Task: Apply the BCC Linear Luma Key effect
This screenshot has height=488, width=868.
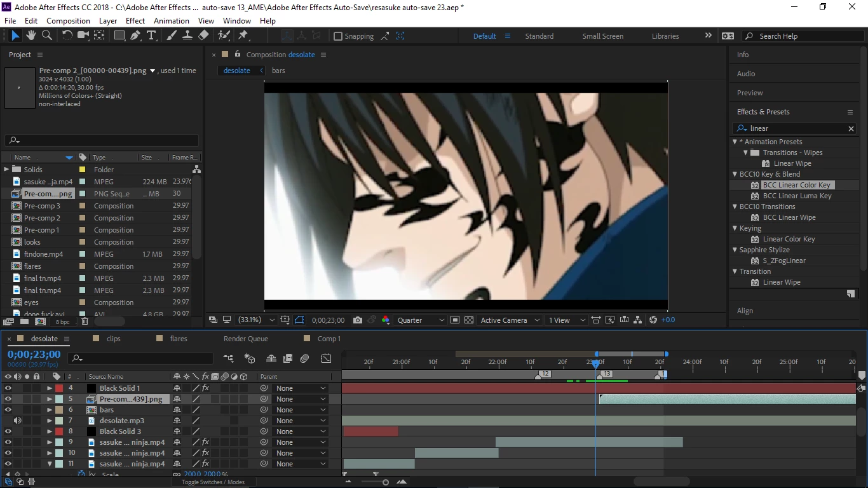Action: [797, 196]
